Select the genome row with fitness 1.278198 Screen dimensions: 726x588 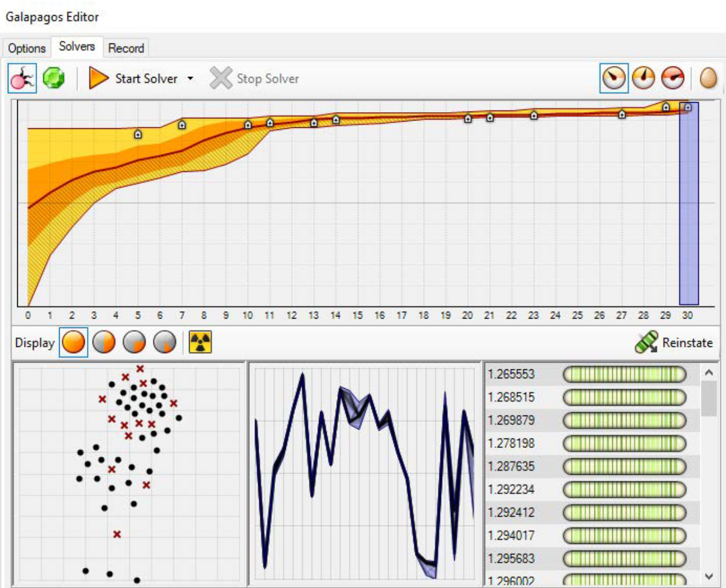592,444
